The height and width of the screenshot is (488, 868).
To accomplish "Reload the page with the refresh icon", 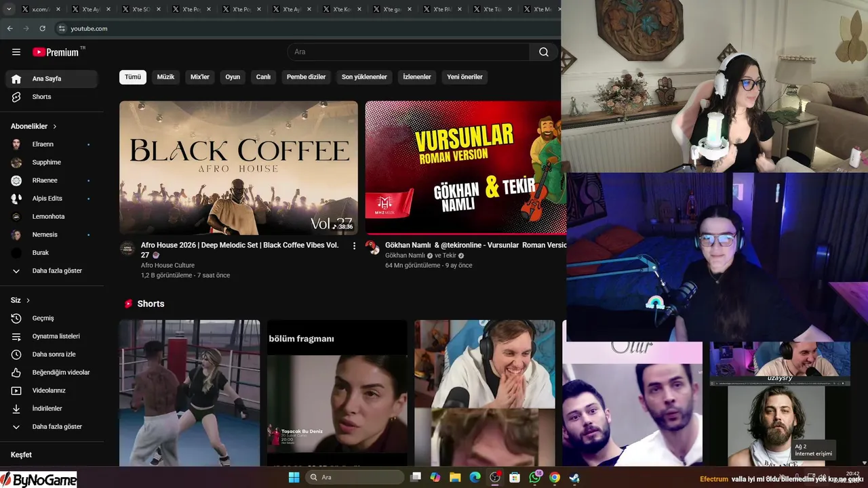I will [x=42, y=28].
